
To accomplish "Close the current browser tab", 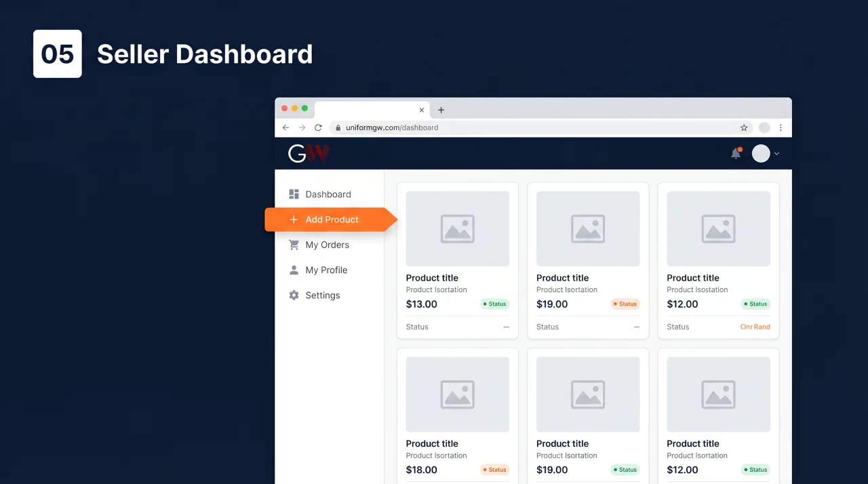I will pyautogui.click(x=422, y=110).
